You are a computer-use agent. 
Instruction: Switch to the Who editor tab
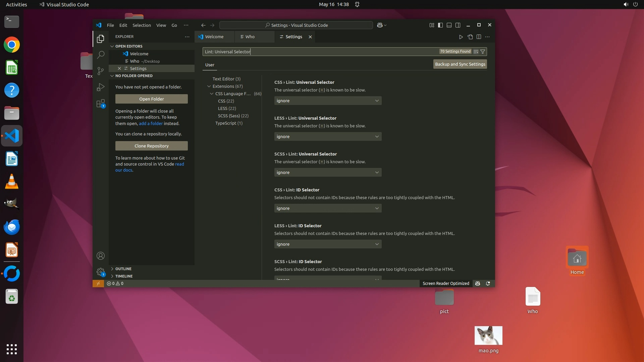tap(250, 37)
